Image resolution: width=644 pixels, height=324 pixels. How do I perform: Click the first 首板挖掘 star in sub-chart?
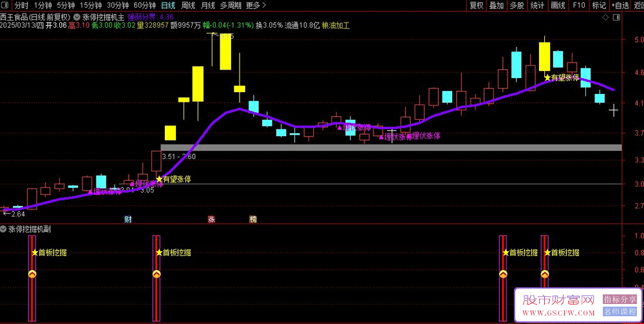click(x=35, y=253)
